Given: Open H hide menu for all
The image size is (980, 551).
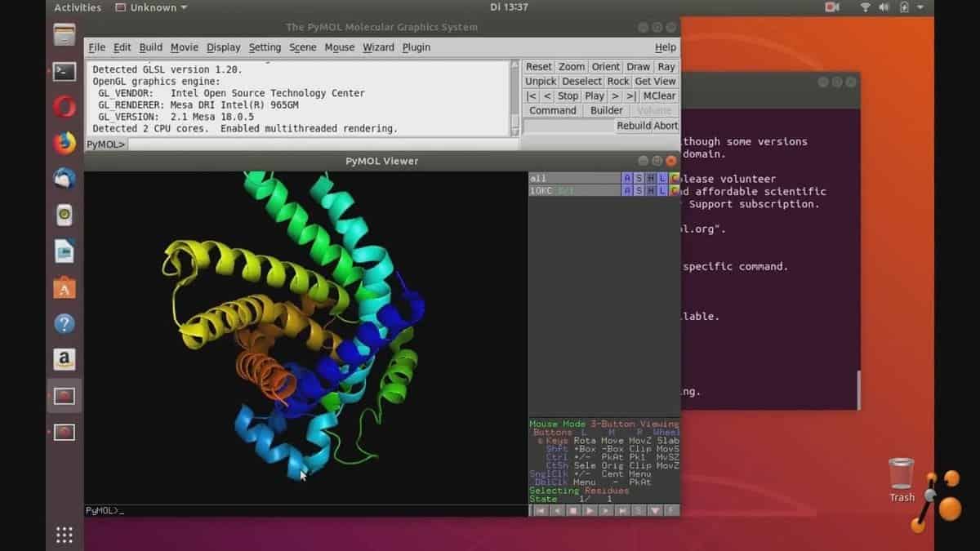Looking at the screenshot, I should [651, 178].
